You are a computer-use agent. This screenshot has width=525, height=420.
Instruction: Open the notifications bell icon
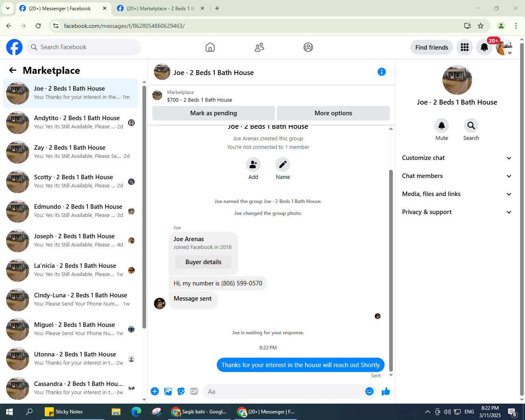click(484, 47)
